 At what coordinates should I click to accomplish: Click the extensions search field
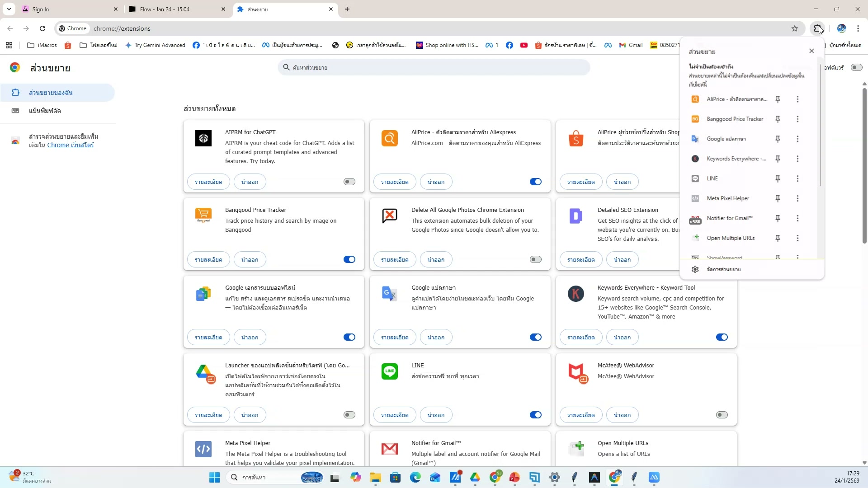(x=434, y=67)
